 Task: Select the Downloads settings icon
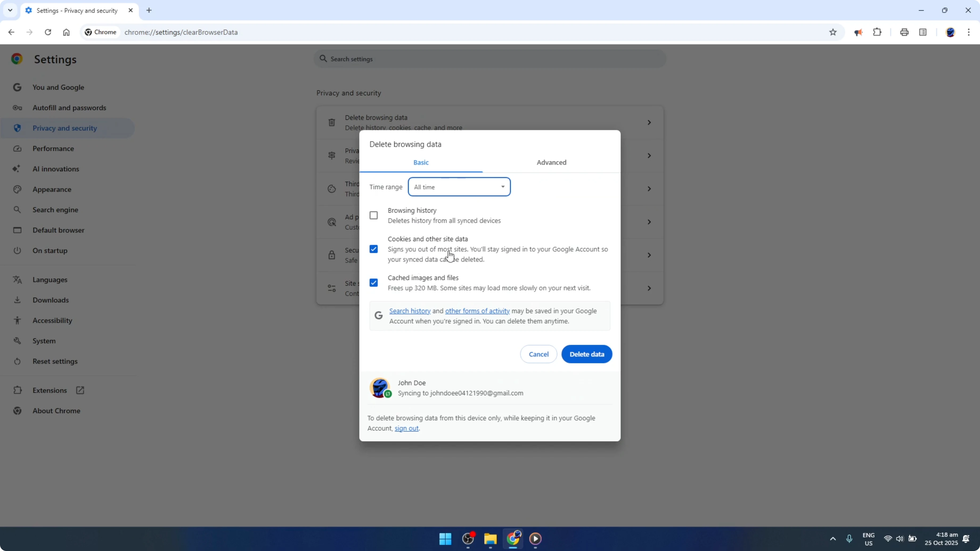[17, 300]
